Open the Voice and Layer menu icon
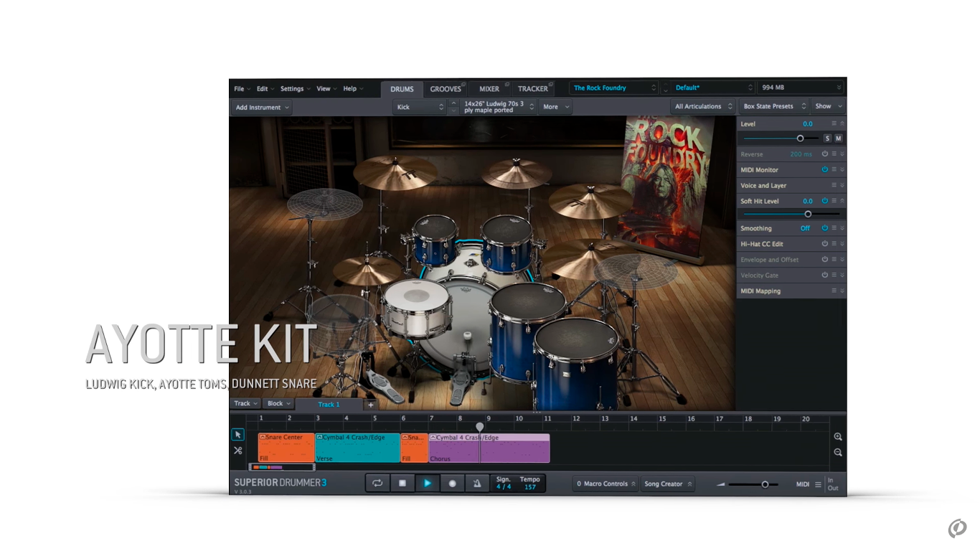 pos(834,185)
